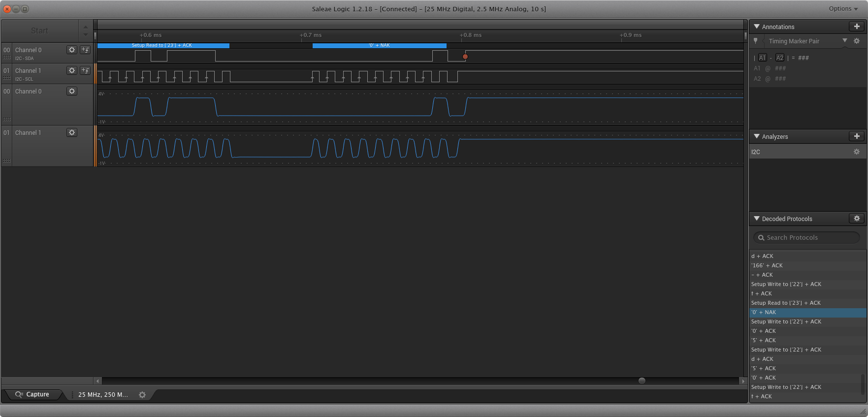Click the +0.6 ms timeline label
The image size is (868, 417).
pyautogui.click(x=151, y=35)
